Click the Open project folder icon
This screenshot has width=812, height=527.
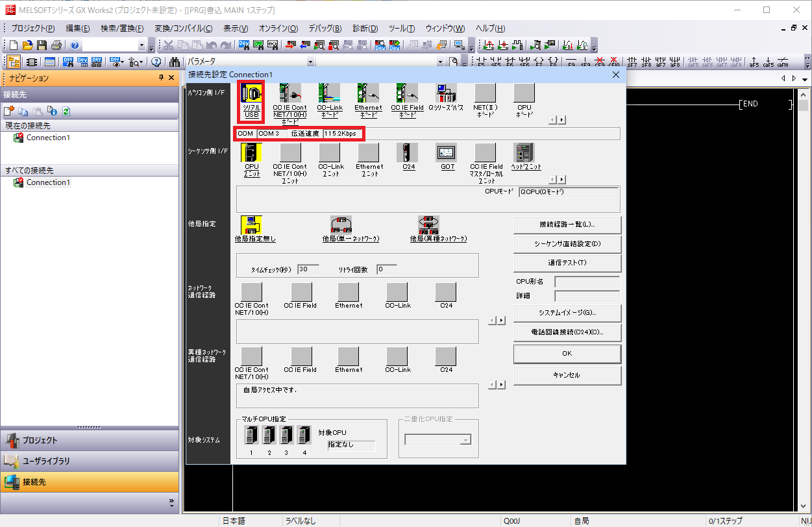click(27, 45)
